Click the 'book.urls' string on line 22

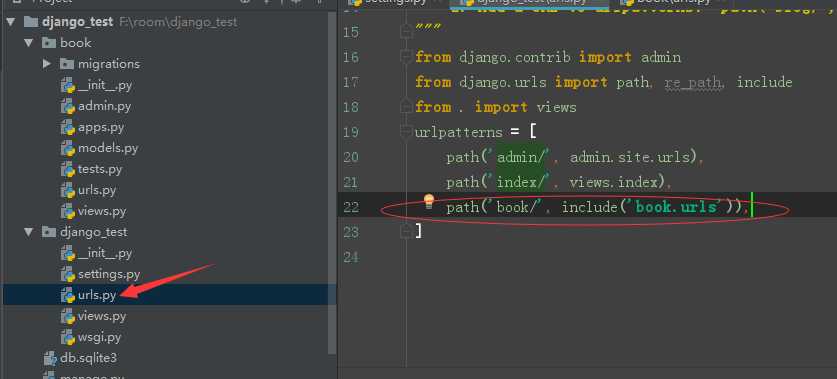coord(676,207)
